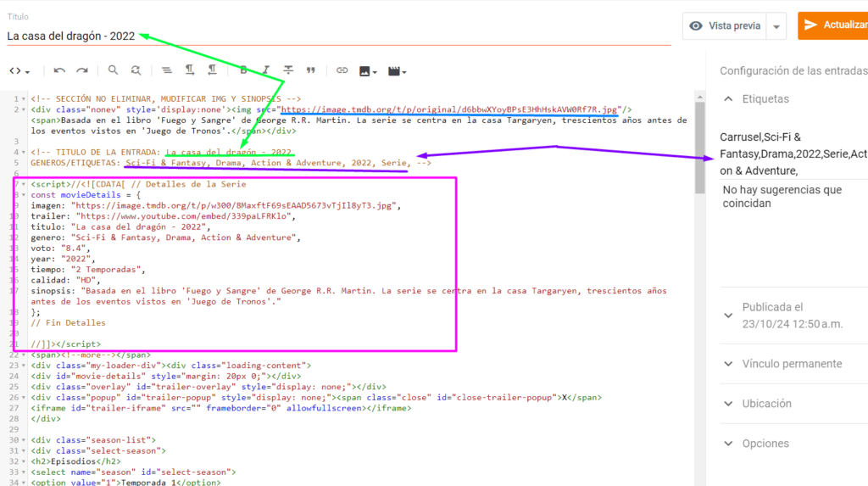Image resolution: width=868 pixels, height=486 pixels.
Task: Click the editor's vertical scrollbar thumb
Action: click(x=699, y=148)
